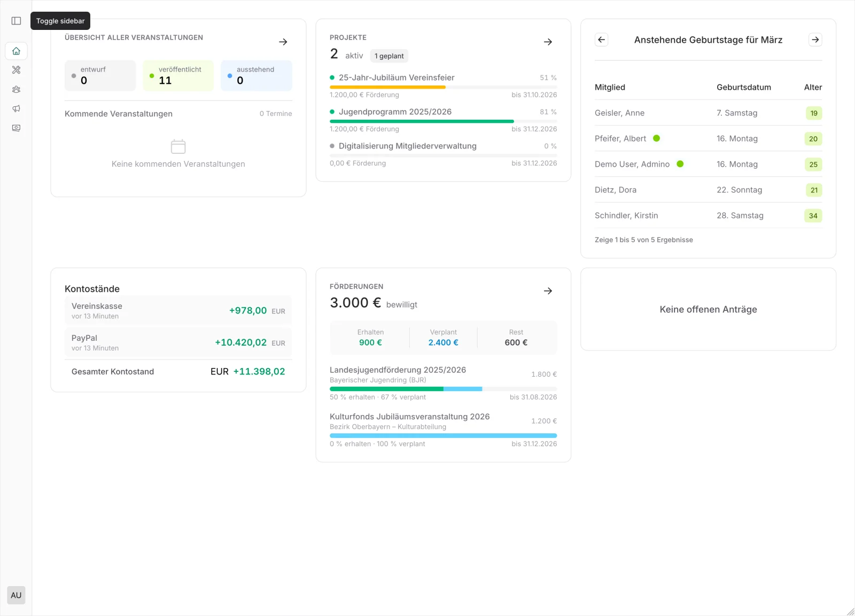Select member row Schindler, Kirstin
855x616 pixels.
[x=709, y=215]
